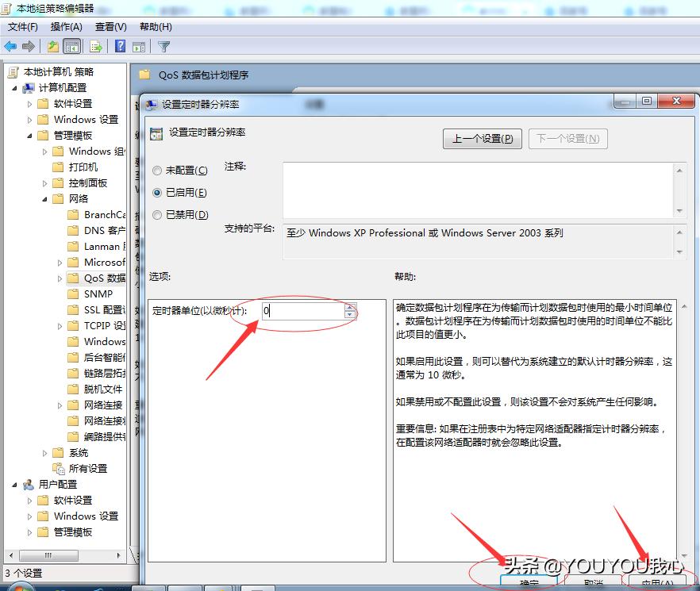Toggle the action pane toolbar icon
The image size is (700, 591).
[138, 46]
